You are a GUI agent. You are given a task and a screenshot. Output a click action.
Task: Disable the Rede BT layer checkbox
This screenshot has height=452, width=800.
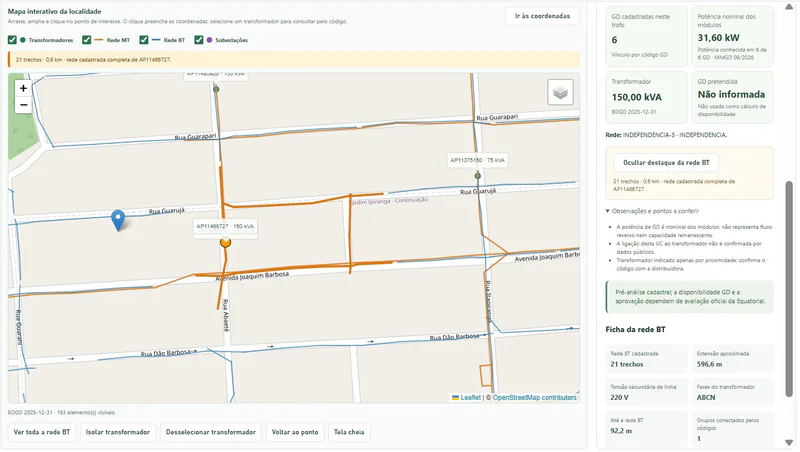pyautogui.click(x=144, y=40)
